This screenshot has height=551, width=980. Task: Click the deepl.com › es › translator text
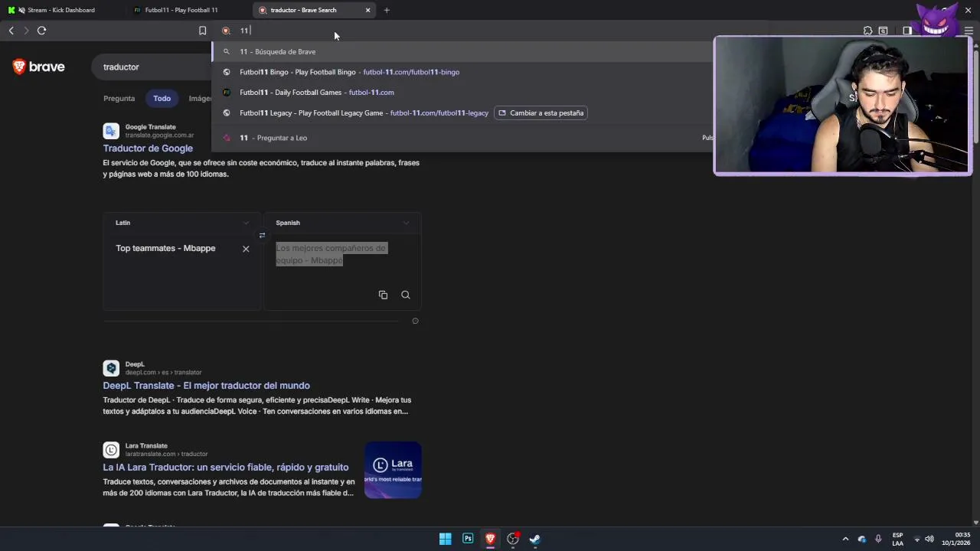[163, 373]
